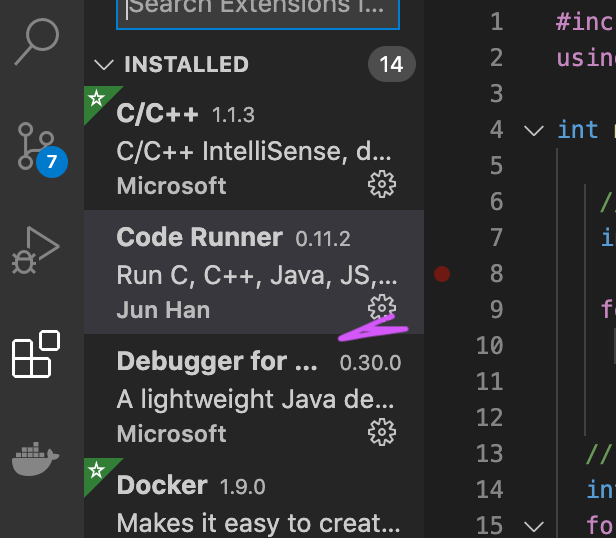Select the Docker extension entry
This screenshot has width=616, height=538.
click(254, 498)
